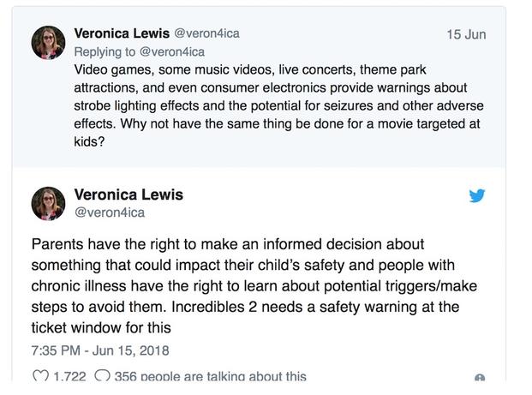Click the Twitter bird logo icon

(477, 195)
